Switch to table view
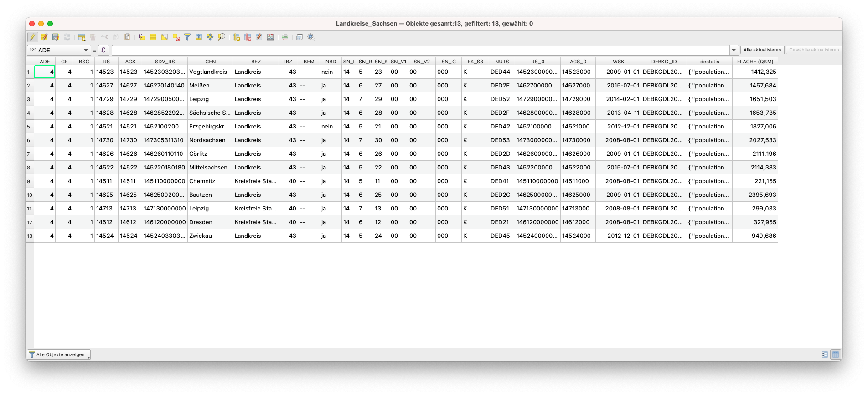This screenshot has height=395, width=868. (836, 354)
